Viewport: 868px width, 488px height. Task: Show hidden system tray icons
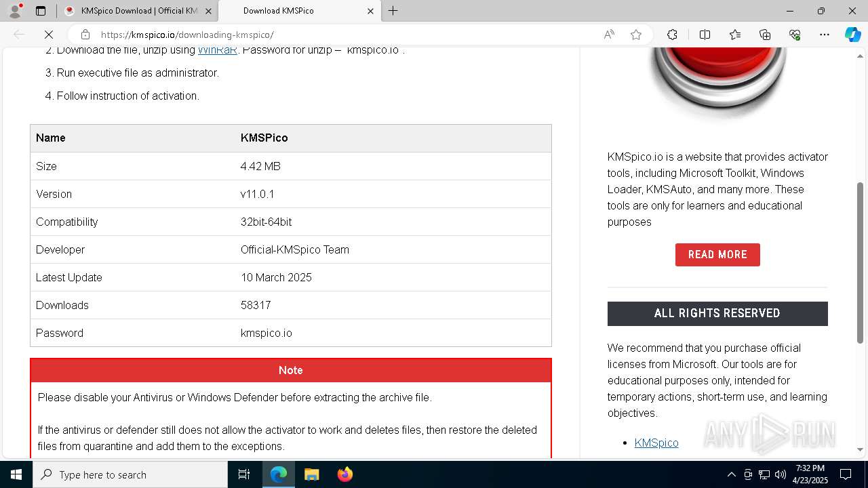coord(731,474)
